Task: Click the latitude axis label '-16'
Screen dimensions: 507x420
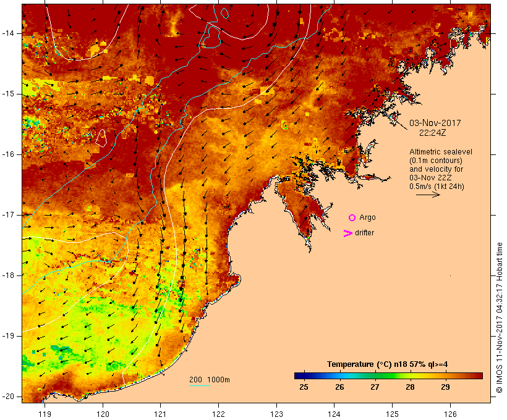Action: point(7,154)
